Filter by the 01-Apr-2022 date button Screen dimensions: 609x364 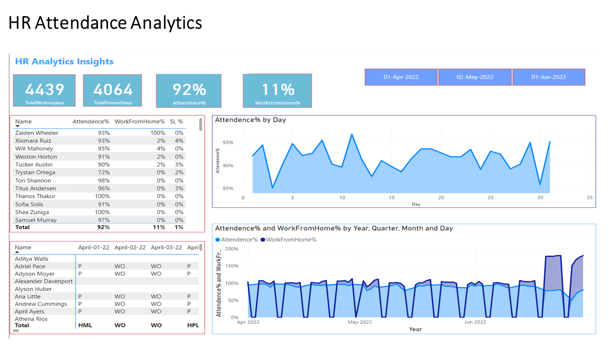pyautogui.click(x=401, y=77)
